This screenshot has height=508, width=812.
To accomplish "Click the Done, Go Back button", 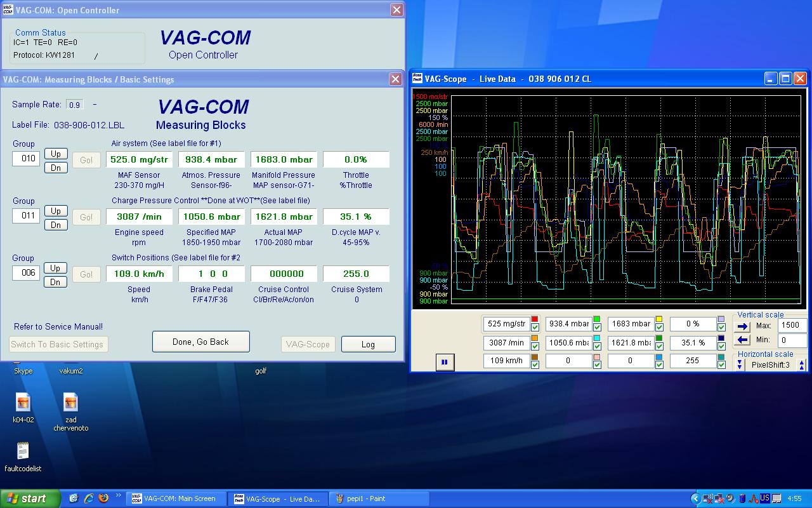I will point(200,342).
